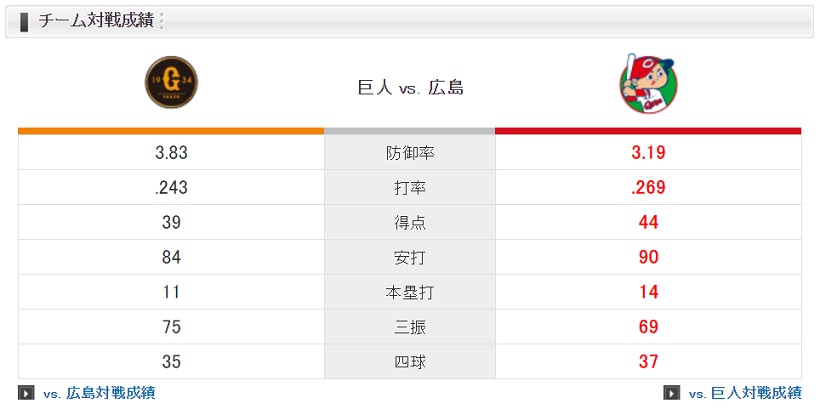Screen dimensions: 820x415
Task: Select the 打率 stat label
Action: click(x=410, y=188)
